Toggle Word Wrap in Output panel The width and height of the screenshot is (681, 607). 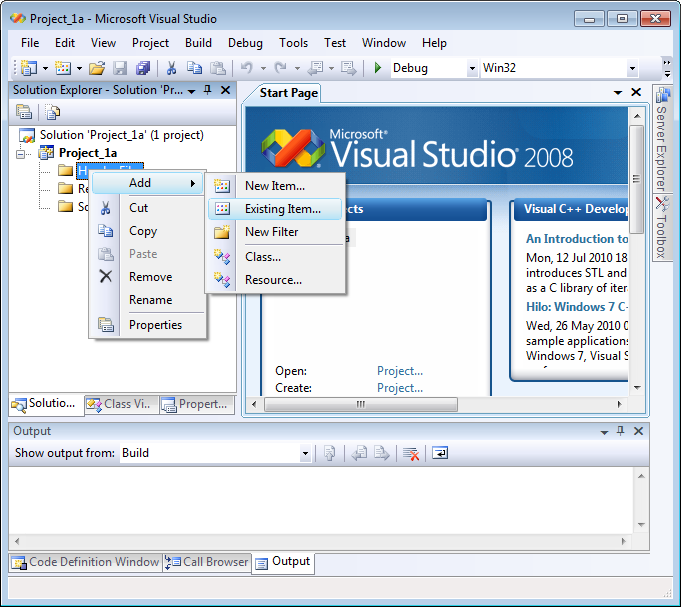pos(440,453)
